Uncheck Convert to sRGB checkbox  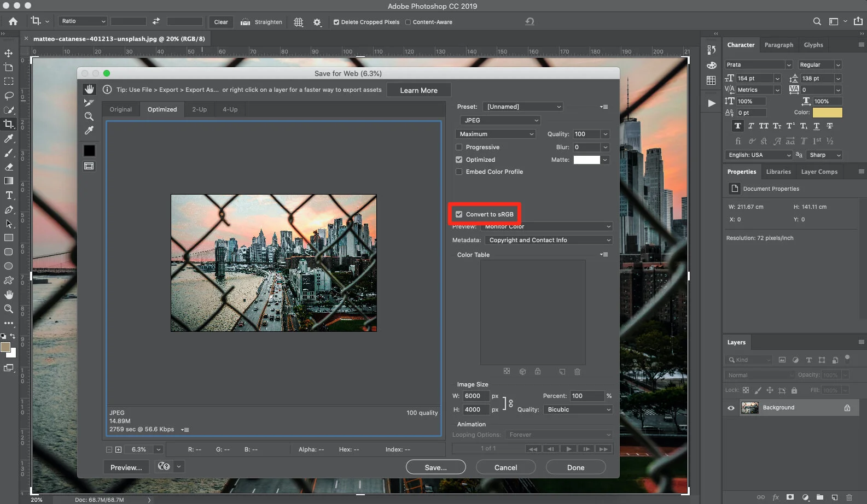tap(459, 214)
